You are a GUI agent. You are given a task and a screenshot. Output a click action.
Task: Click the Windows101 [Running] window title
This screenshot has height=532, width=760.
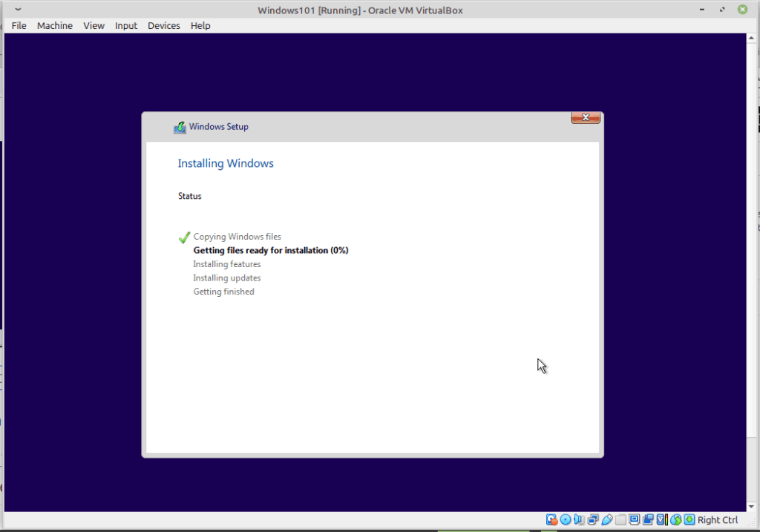360,10
